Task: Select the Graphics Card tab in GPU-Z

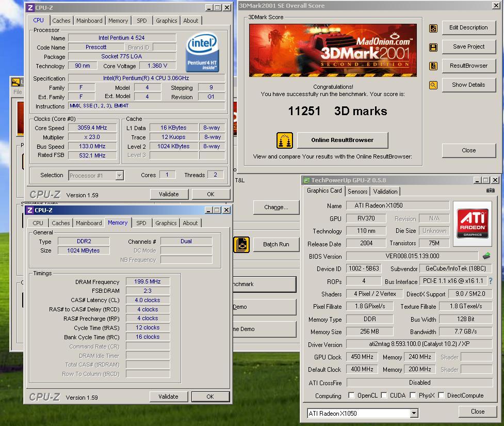Action: [x=324, y=191]
